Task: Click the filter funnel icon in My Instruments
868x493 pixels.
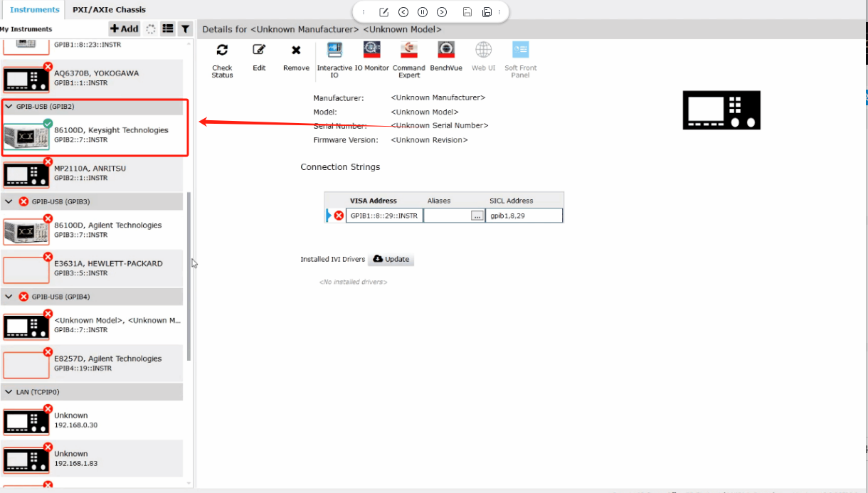Action: 185,28
